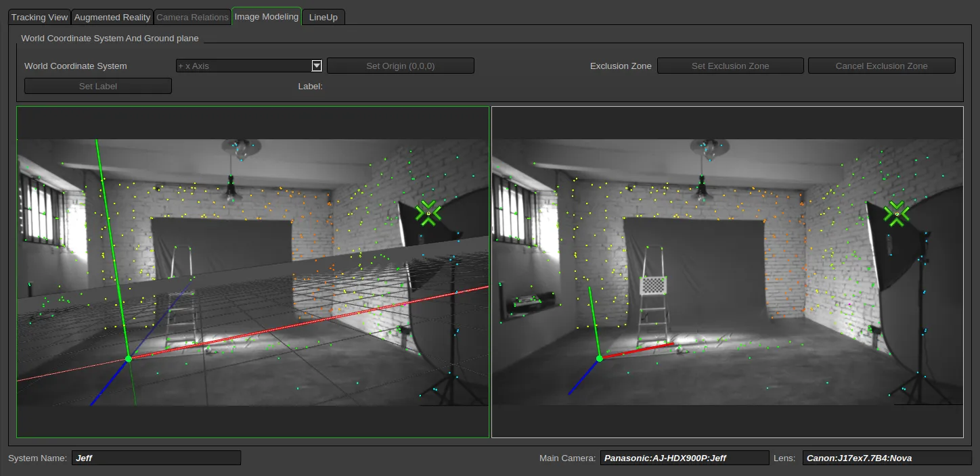Screen dimensions: 980x476
Task: Click the "World Coordinate System" label beside the axis dropdown
Action: click(76, 66)
